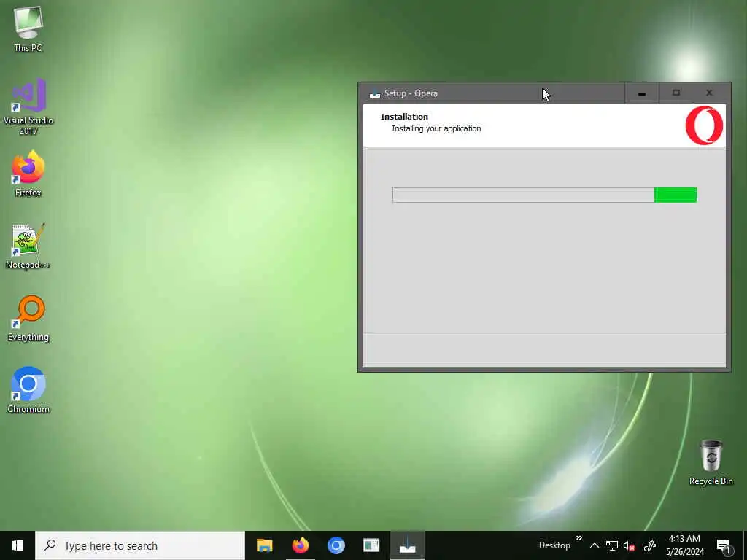Click the muted volume tray icon

point(630,545)
